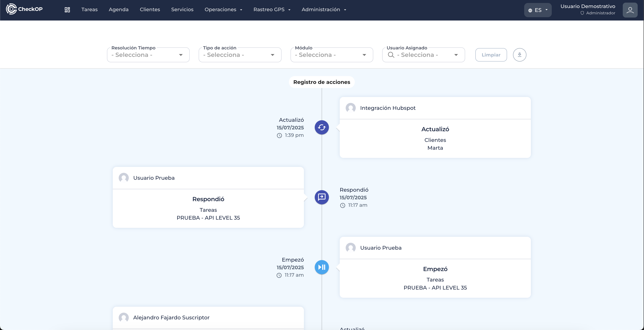Open the dashboard grid icon
The height and width of the screenshot is (330, 644).
pos(67,10)
